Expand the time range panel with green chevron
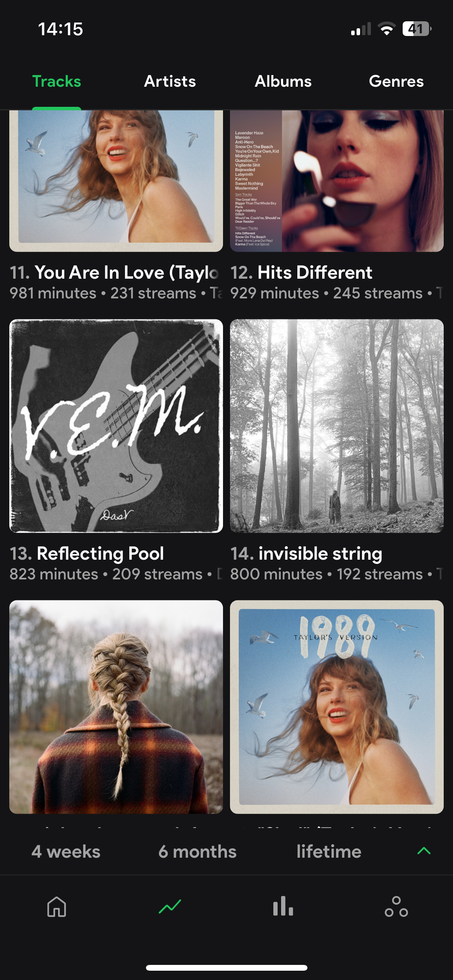This screenshot has width=453, height=980. pyautogui.click(x=424, y=851)
